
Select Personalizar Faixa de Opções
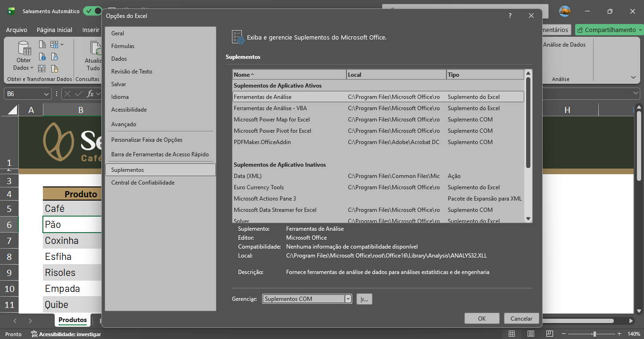(x=160, y=140)
